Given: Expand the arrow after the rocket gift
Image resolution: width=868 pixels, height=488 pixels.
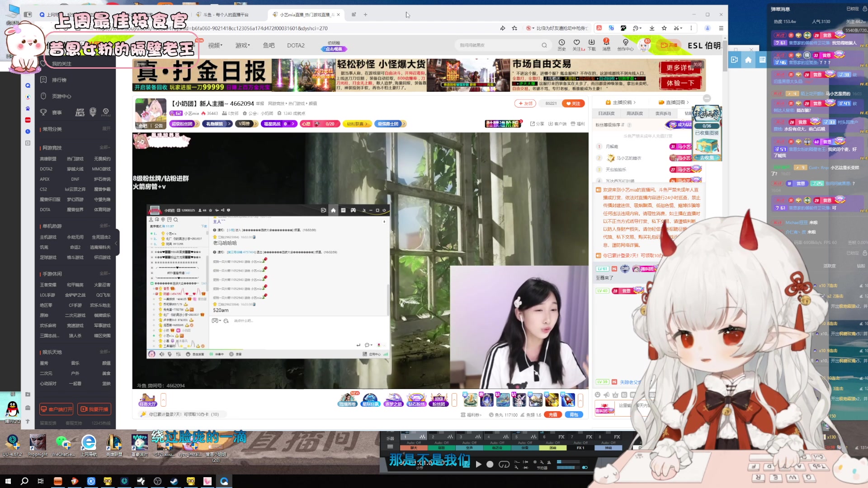Looking at the screenshot, I should (580, 400).
